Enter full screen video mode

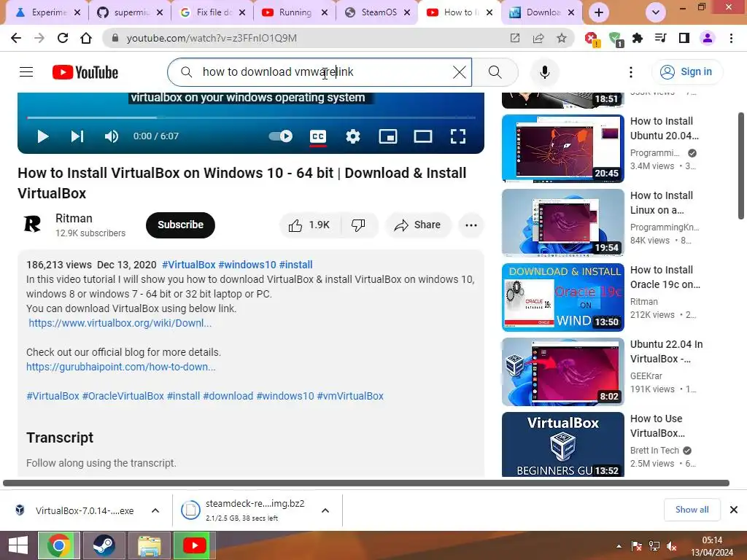coord(458,136)
